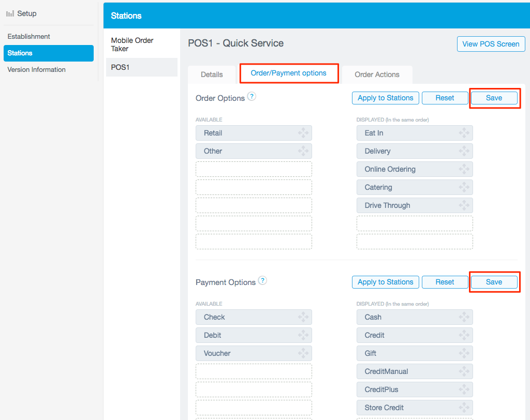This screenshot has width=530, height=420.
Task: Grab the move handle on Eat In
Action: tap(464, 133)
